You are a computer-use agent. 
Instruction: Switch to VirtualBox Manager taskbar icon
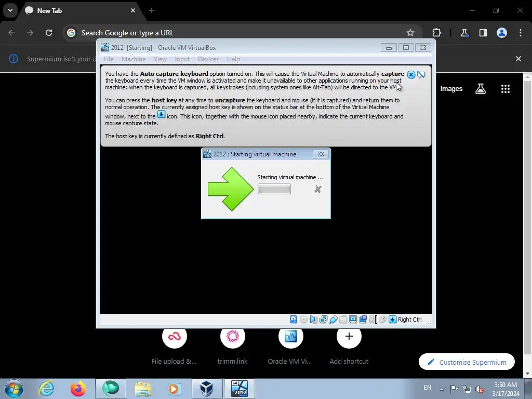click(x=207, y=389)
